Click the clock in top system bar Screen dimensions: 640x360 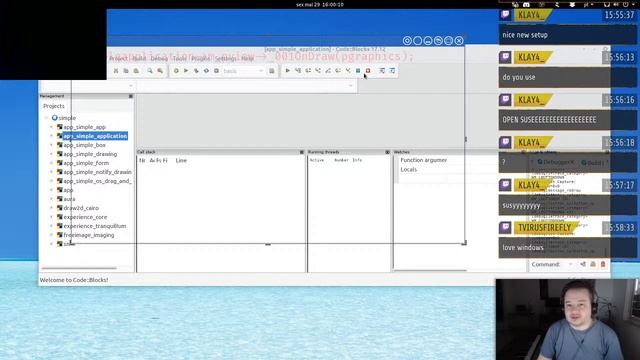320,4
